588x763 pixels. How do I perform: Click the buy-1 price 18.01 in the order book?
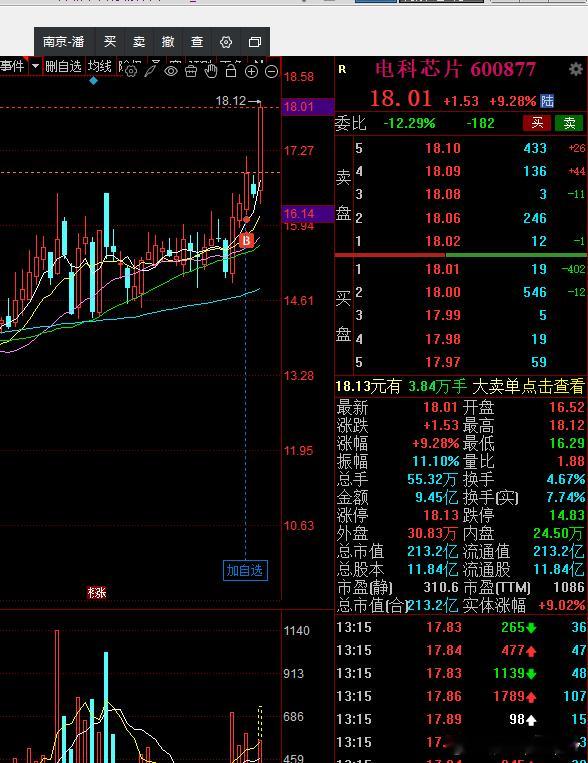click(x=443, y=269)
